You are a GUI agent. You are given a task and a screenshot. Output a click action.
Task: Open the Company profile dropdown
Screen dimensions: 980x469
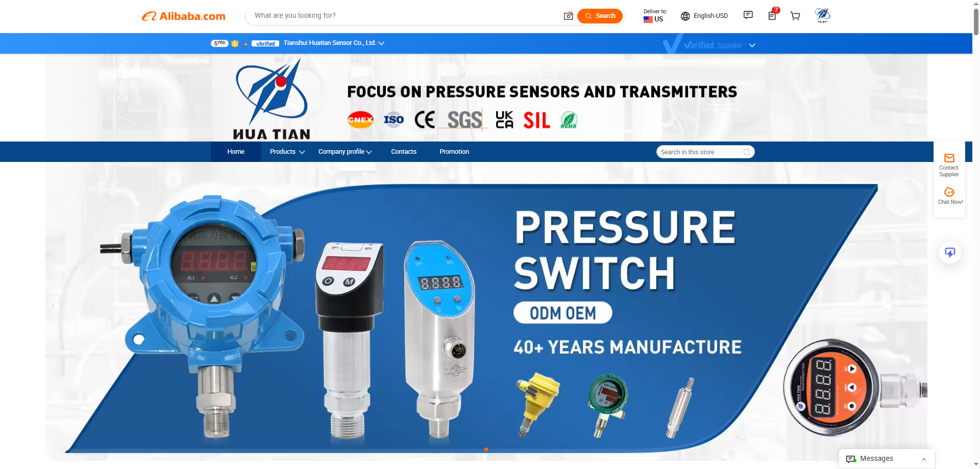click(x=345, y=152)
